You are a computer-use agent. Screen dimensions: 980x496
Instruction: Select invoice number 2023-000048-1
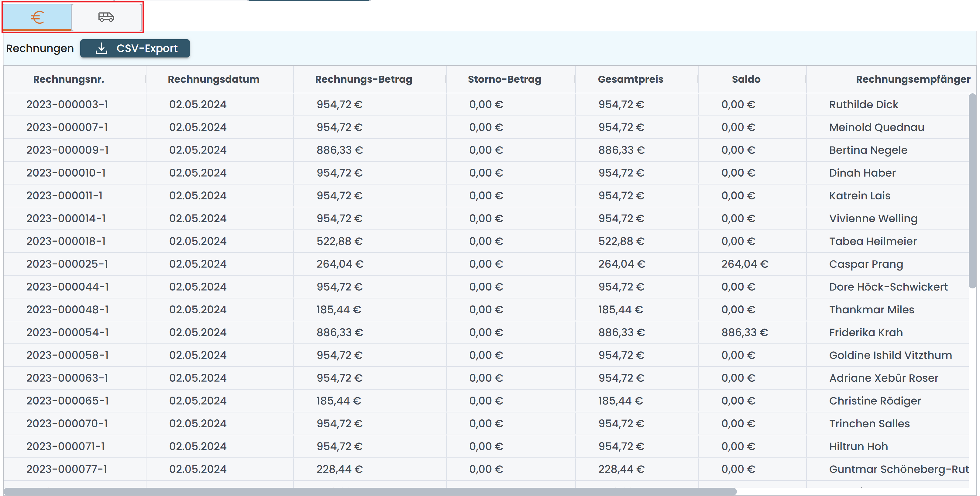pyautogui.click(x=67, y=310)
